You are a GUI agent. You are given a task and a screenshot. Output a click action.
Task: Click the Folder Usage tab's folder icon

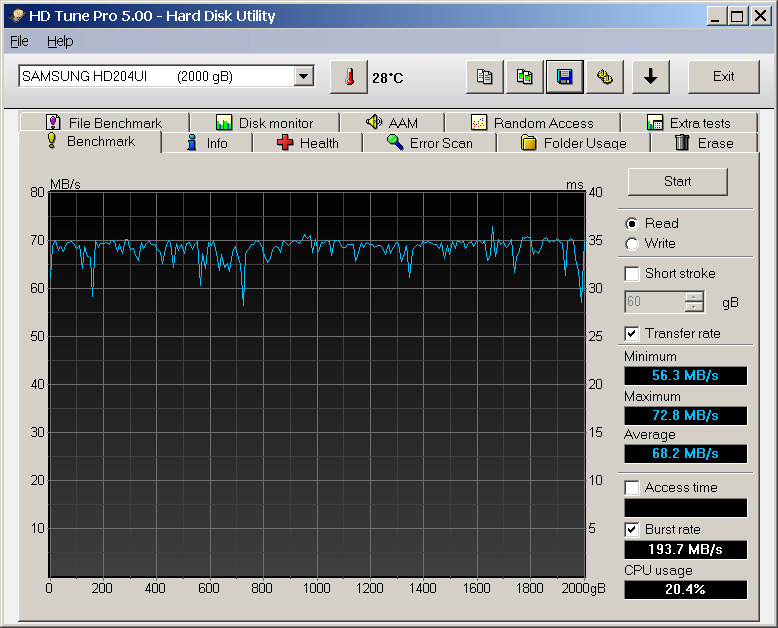[x=528, y=143]
